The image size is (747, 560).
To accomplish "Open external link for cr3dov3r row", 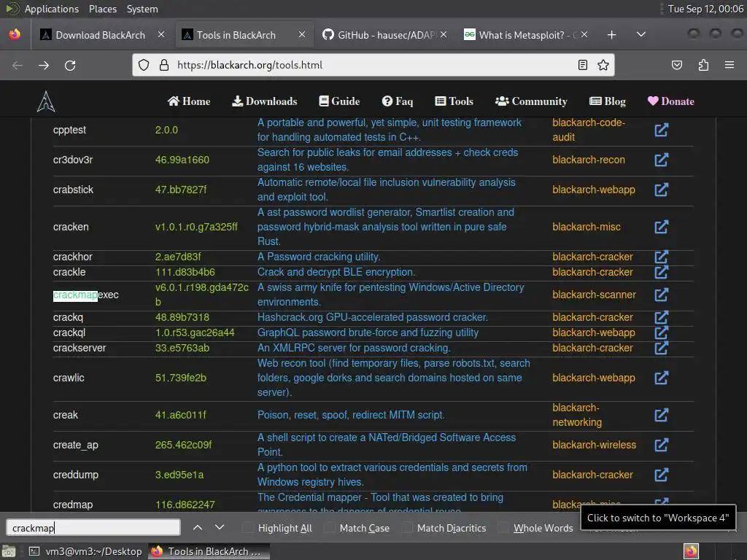I will point(661,160).
